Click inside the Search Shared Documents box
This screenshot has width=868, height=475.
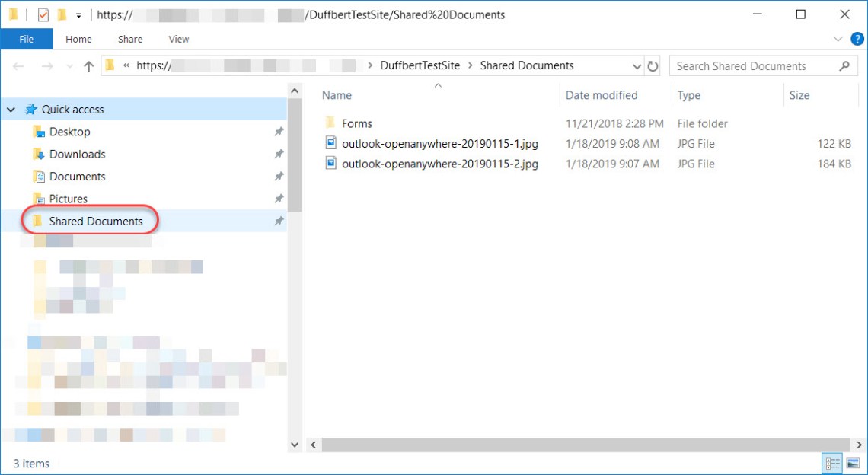click(x=754, y=66)
